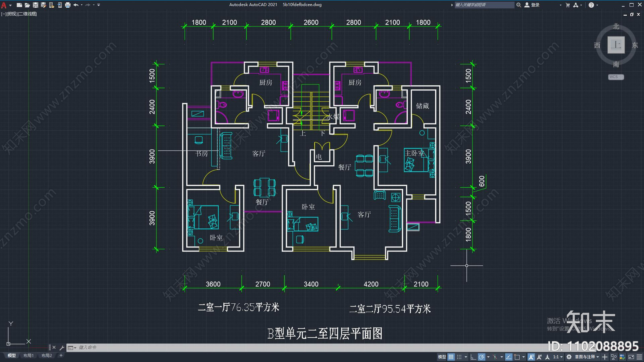
Task: Select south 南 on the ViewCube
Action: 616,64
